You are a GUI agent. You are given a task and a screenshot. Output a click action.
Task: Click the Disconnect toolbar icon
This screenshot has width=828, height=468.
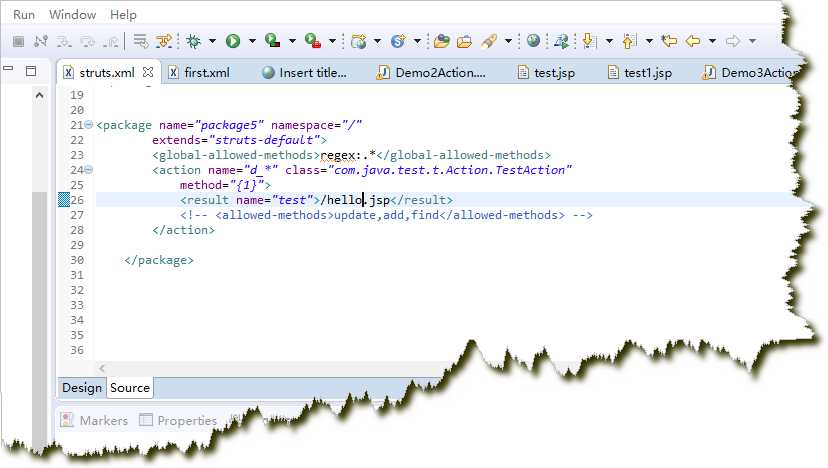(x=41, y=41)
